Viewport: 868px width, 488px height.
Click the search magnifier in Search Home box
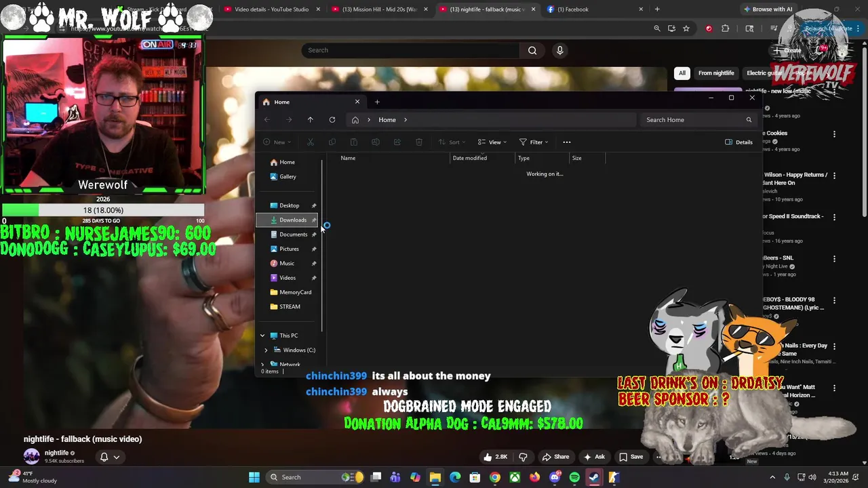click(749, 120)
